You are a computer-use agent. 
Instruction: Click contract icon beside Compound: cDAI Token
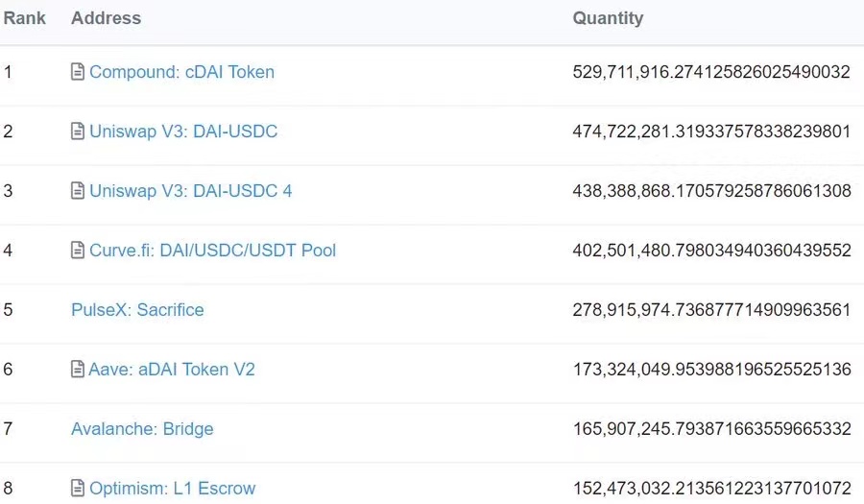(78, 72)
